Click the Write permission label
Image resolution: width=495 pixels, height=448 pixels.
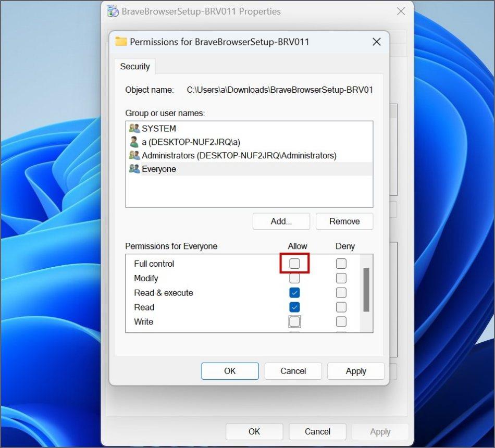pos(144,322)
